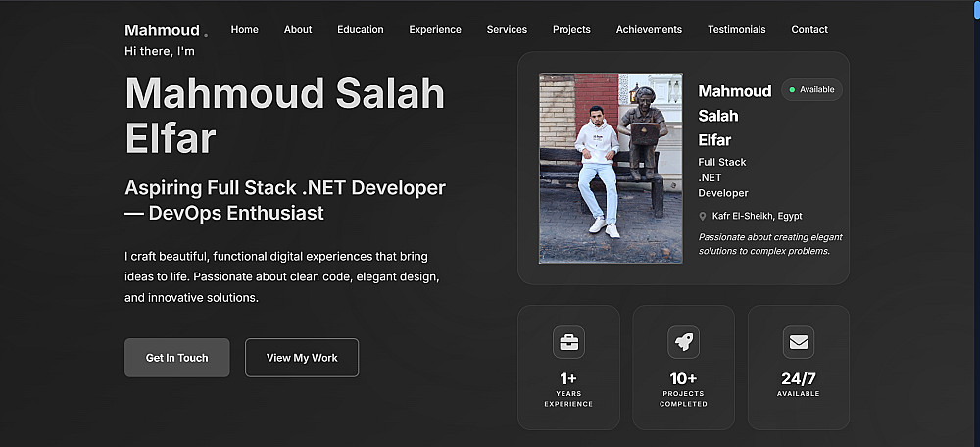Click the profile photo on the card

tap(611, 168)
